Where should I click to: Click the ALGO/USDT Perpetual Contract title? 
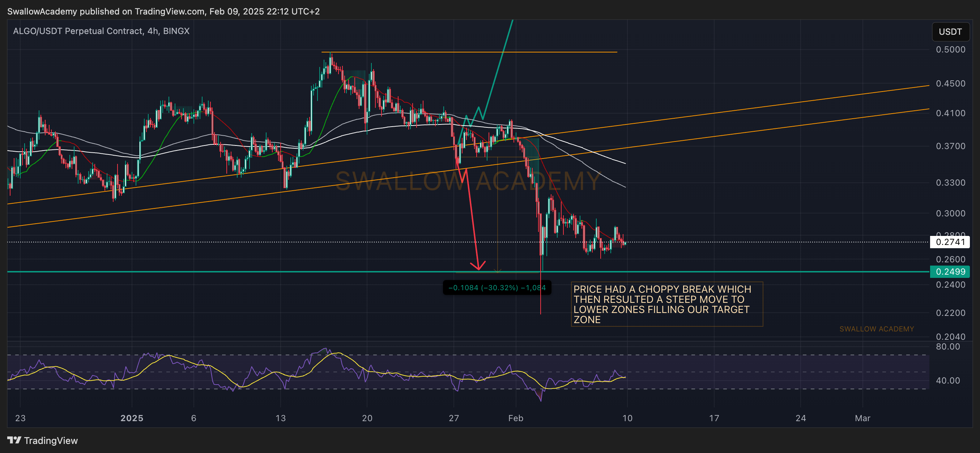(x=101, y=31)
